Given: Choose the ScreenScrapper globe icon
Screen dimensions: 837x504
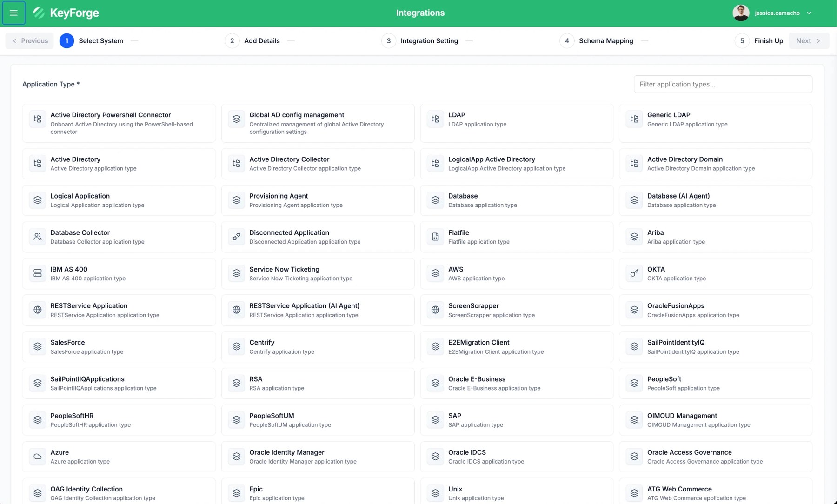Looking at the screenshot, I should click(x=435, y=310).
